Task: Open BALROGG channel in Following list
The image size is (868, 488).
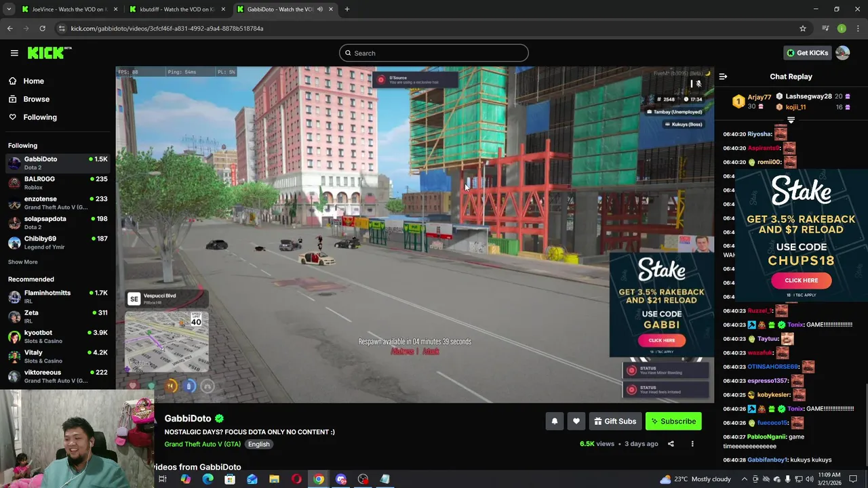Action: click(x=58, y=183)
